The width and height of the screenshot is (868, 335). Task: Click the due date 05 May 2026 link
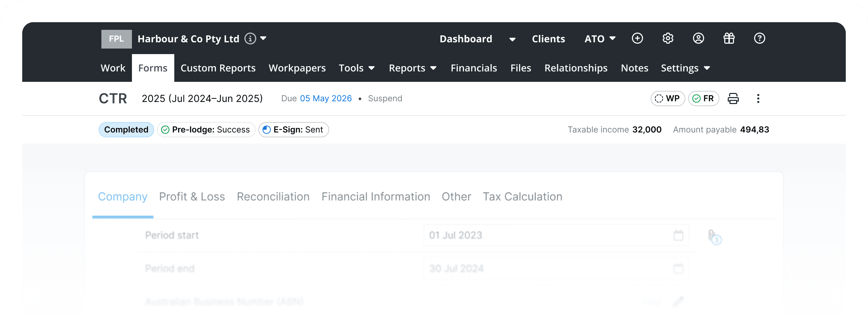click(326, 98)
